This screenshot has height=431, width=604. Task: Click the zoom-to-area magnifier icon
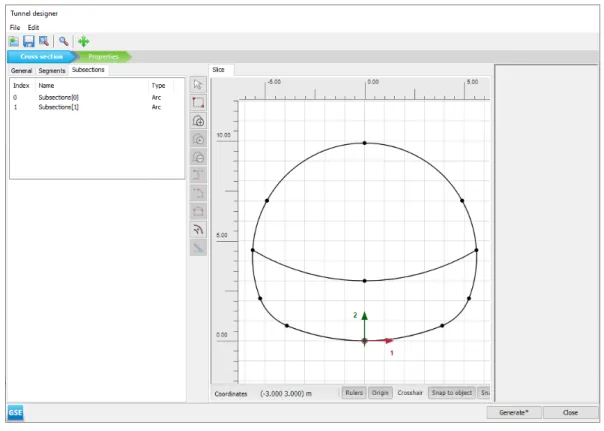coord(44,41)
